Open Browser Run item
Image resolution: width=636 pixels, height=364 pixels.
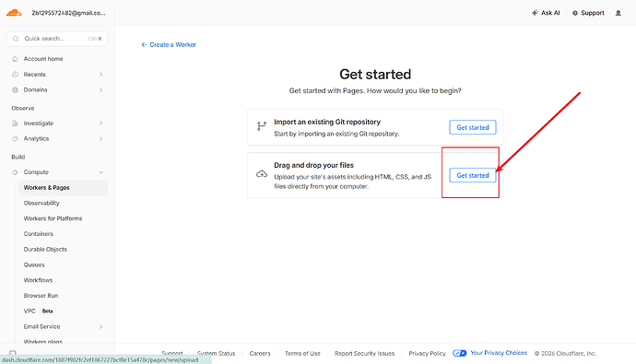(x=41, y=295)
